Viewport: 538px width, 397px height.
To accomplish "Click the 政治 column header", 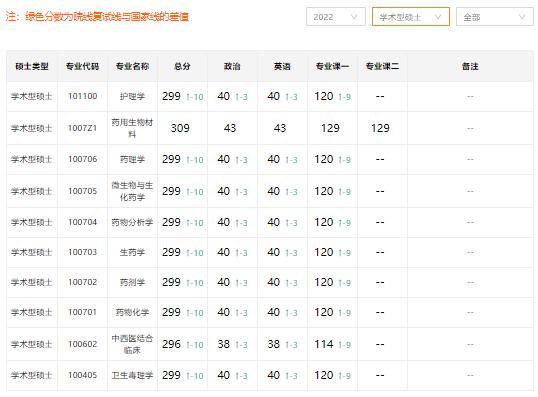I will click(232, 66).
